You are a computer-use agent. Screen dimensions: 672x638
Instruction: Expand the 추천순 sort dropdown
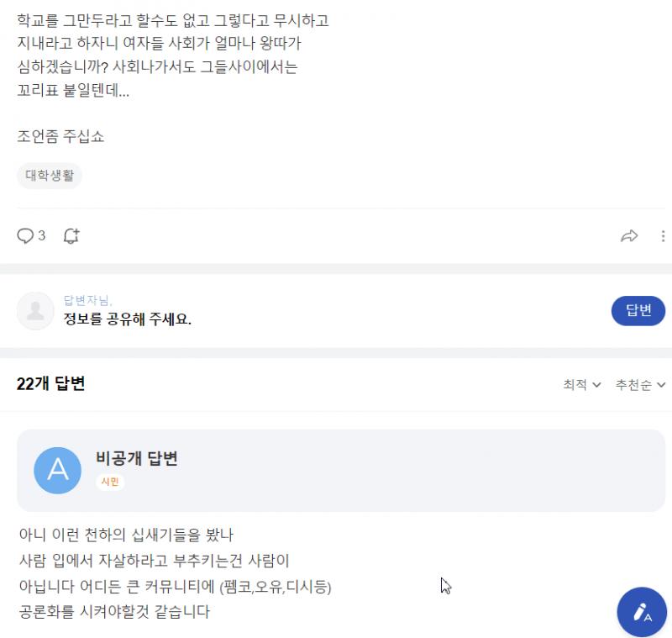(x=640, y=385)
